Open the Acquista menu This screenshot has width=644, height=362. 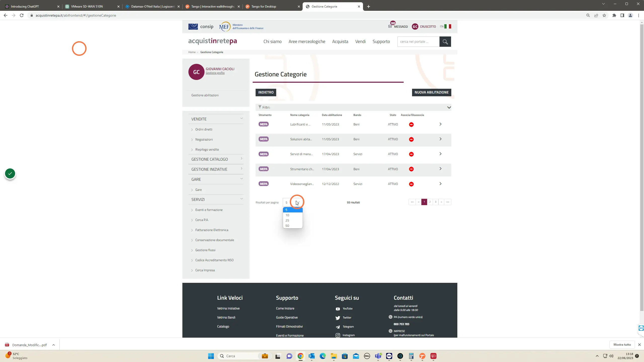pos(340,41)
